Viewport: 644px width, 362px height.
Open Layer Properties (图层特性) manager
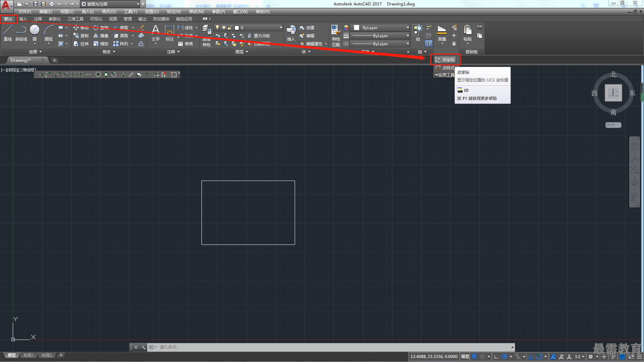tap(207, 36)
